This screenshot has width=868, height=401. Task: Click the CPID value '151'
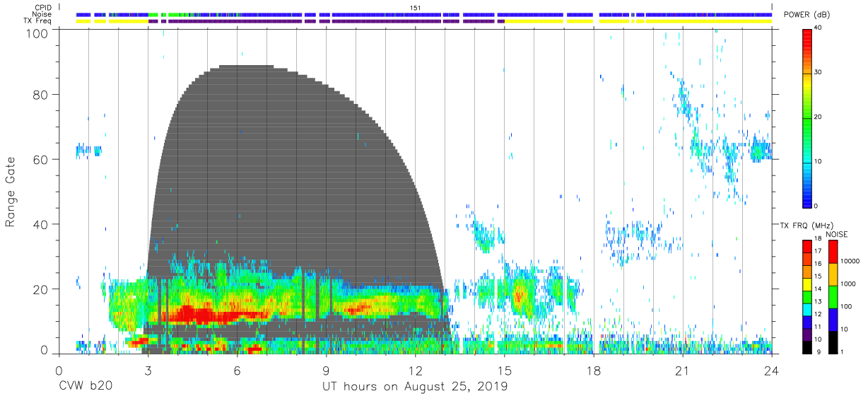[x=416, y=7]
